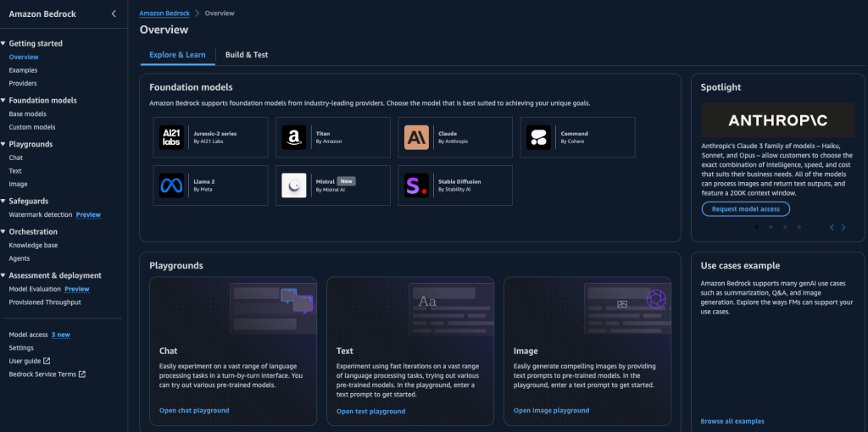Click the Anthropic banner in Spotlight
This screenshot has height=432, width=868.
[x=778, y=120]
